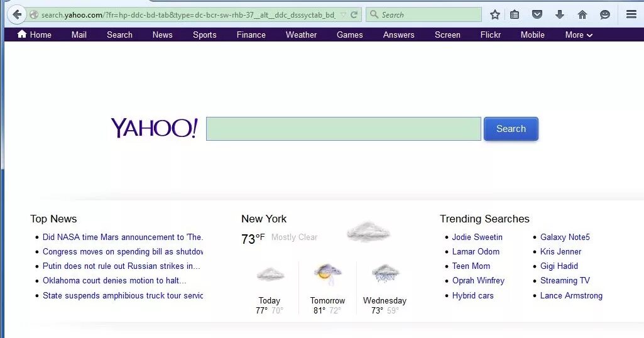Open Sports in the Yahoo nav bar
This screenshot has width=644, height=338.
(x=205, y=35)
